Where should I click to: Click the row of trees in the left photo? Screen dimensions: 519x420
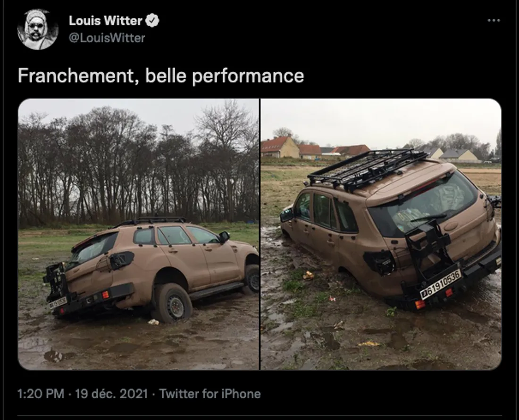(138, 165)
